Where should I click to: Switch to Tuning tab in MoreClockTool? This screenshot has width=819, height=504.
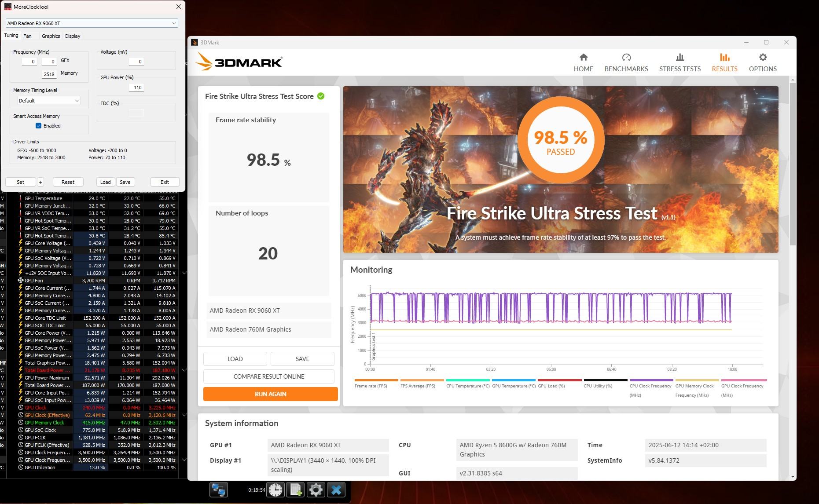click(11, 36)
